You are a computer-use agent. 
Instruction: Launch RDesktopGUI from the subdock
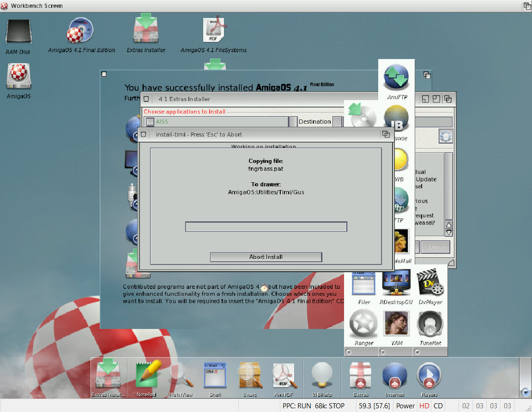(396, 282)
